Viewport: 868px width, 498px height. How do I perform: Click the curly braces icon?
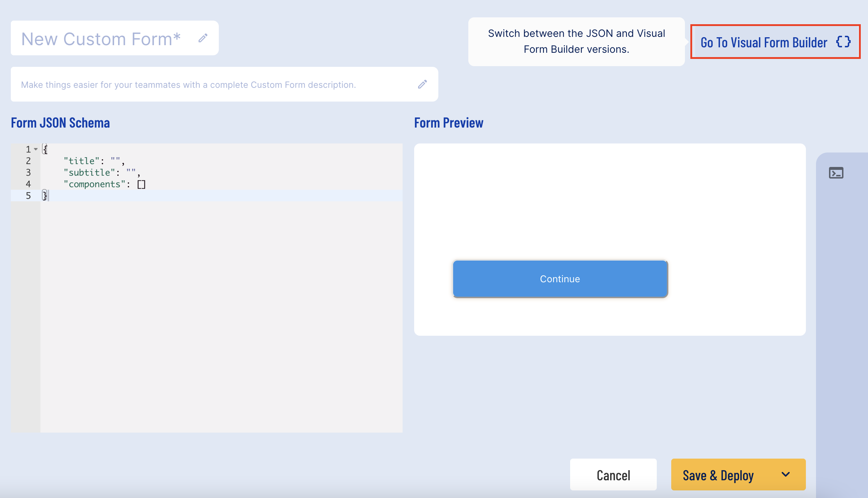tap(843, 42)
